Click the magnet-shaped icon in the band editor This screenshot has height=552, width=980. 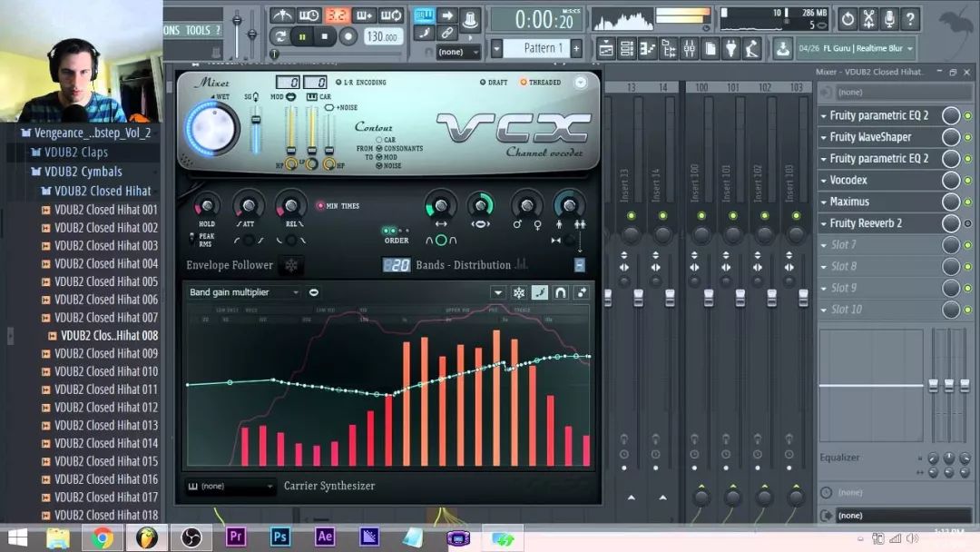561,292
